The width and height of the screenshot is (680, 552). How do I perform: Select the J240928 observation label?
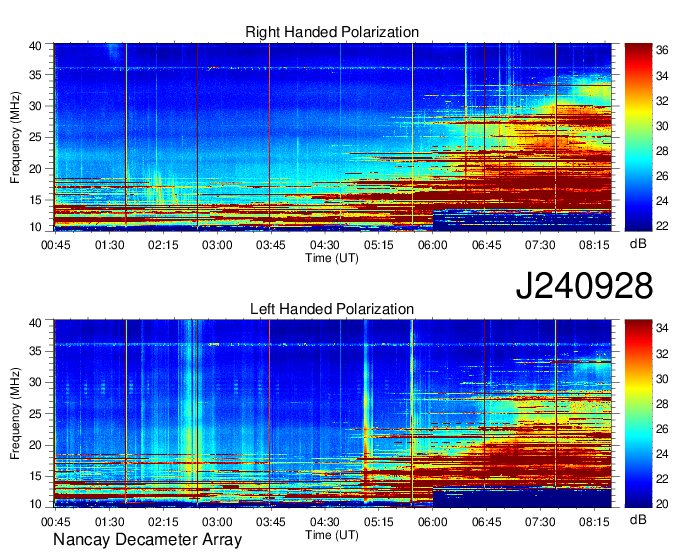point(584,286)
